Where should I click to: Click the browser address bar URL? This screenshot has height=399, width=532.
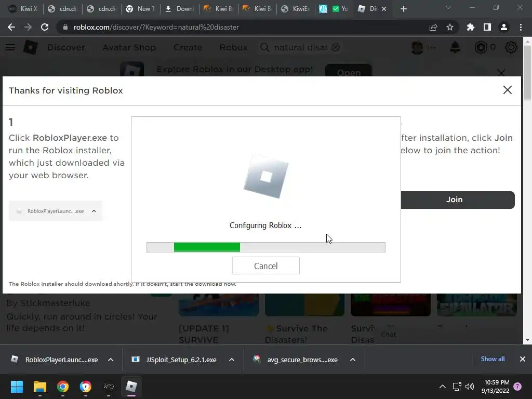pos(156,27)
